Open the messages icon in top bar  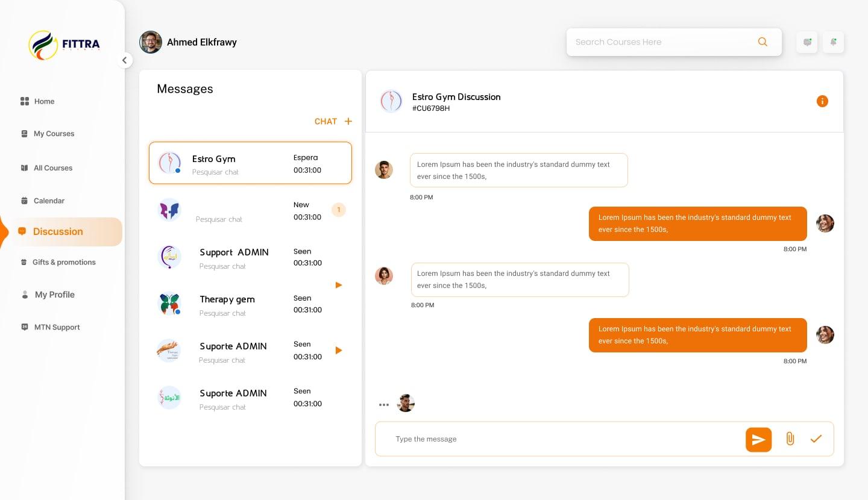(807, 42)
